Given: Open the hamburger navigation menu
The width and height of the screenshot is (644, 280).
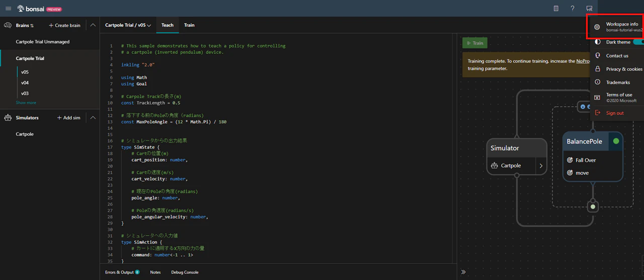Looking at the screenshot, I should [x=8, y=9].
